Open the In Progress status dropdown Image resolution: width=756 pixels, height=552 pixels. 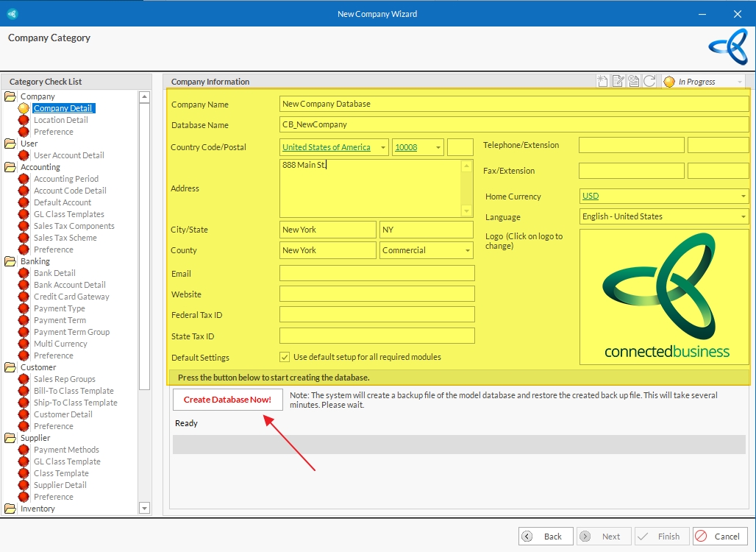click(x=738, y=82)
